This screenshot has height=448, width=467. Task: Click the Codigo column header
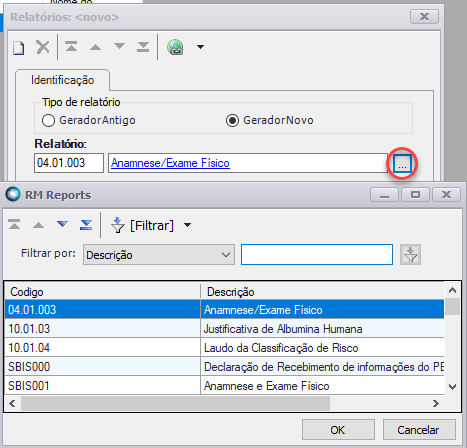(102, 292)
